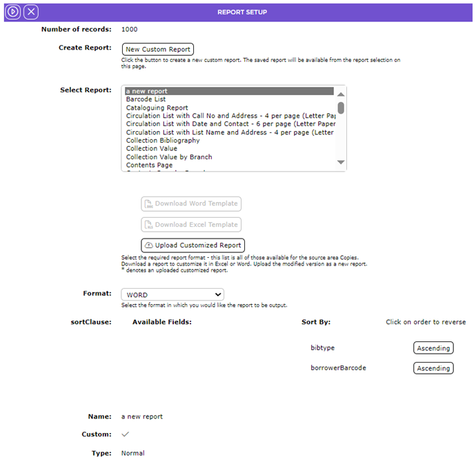Image resolution: width=476 pixels, height=464 pixels.
Task: Open the Format dropdown showing WORD
Action: (x=172, y=294)
